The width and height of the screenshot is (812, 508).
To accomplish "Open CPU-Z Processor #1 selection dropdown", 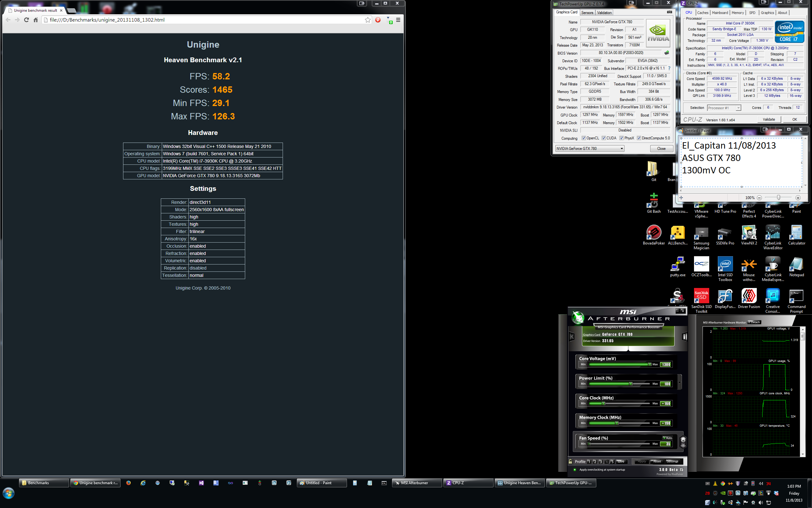I will [x=724, y=108].
